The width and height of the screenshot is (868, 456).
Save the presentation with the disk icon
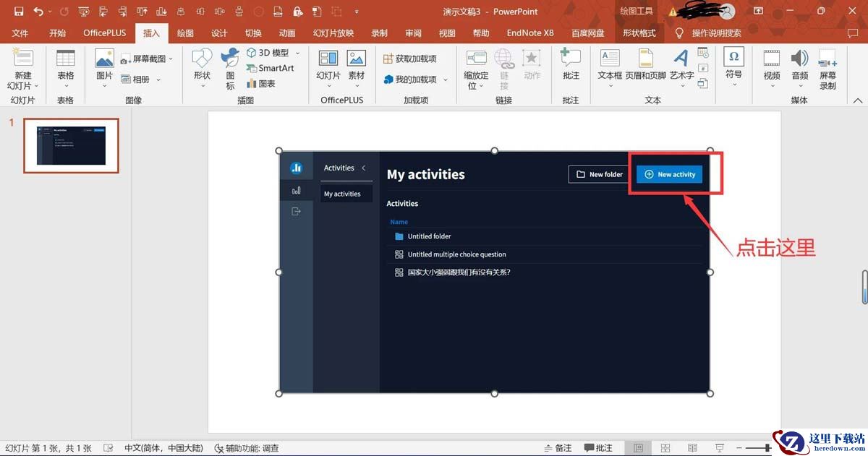19,12
